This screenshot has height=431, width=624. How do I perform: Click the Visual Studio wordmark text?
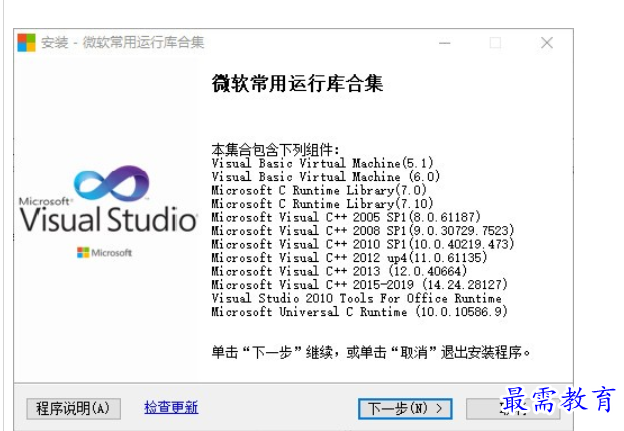[x=108, y=219]
